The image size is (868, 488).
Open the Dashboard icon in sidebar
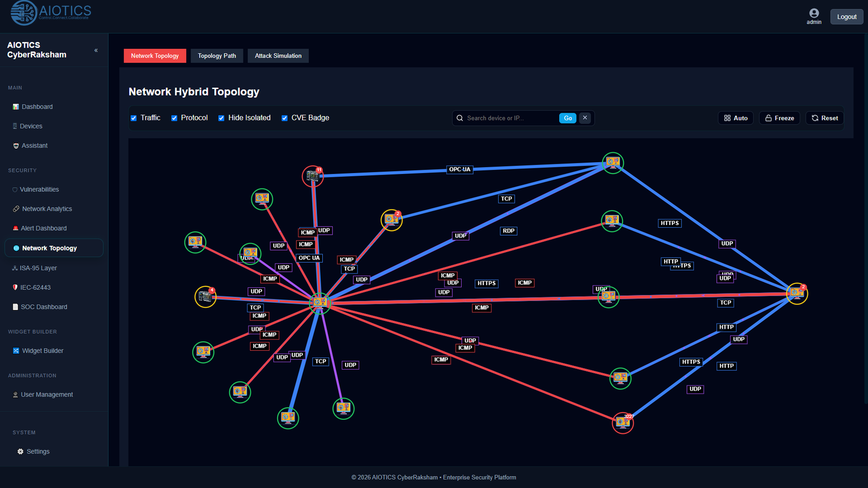16,107
